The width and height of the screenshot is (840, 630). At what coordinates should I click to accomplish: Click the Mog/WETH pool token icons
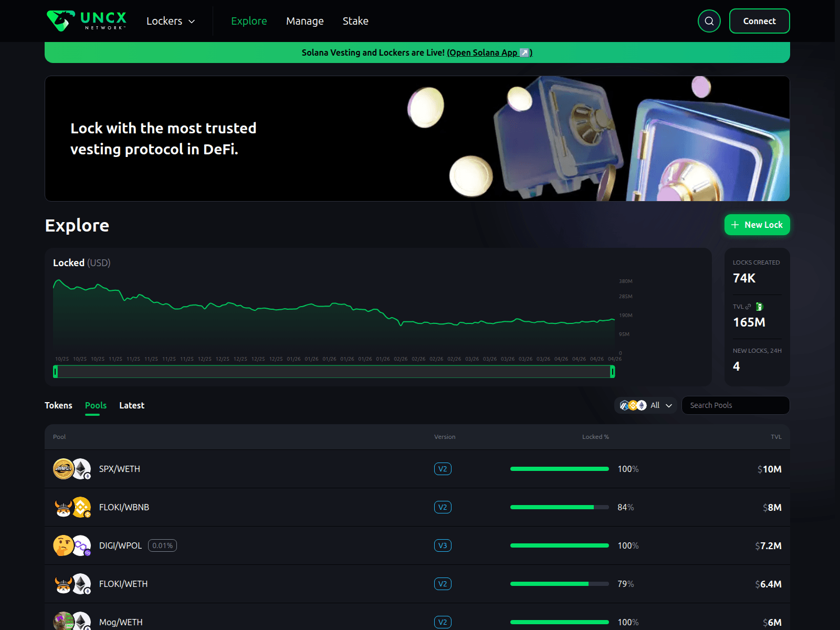[x=72, y=621]
